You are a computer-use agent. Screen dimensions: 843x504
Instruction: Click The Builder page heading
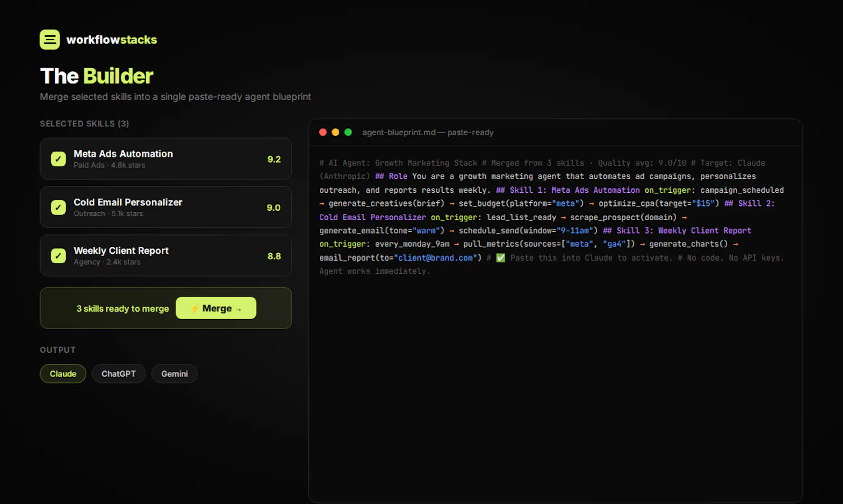(x=97, y=76)
